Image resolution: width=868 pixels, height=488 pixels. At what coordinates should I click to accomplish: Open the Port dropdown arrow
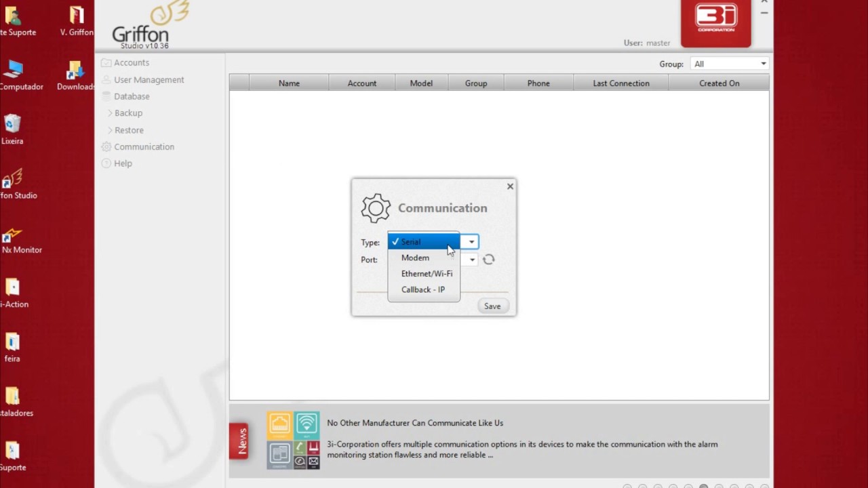[x=472, y=260]
